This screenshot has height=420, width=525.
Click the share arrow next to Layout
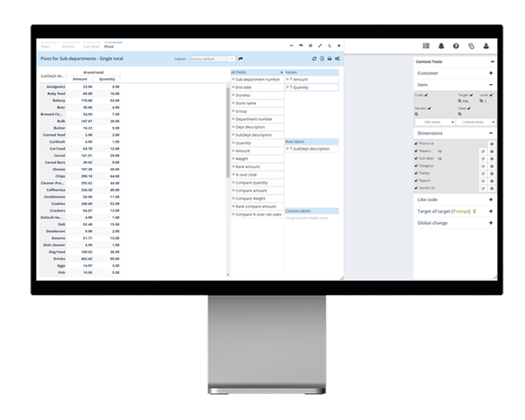pyautogui.click(x=240, y=59)
